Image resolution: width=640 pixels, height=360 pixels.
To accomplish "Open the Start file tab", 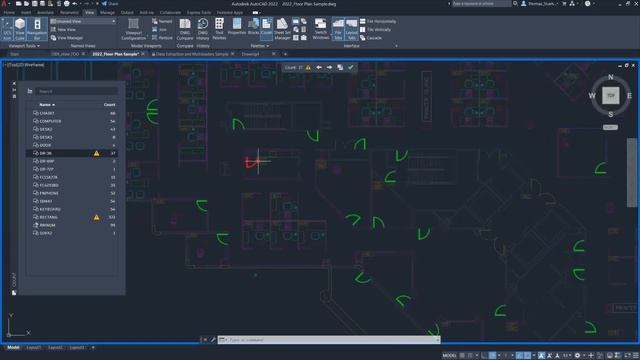I will [15, 54].
